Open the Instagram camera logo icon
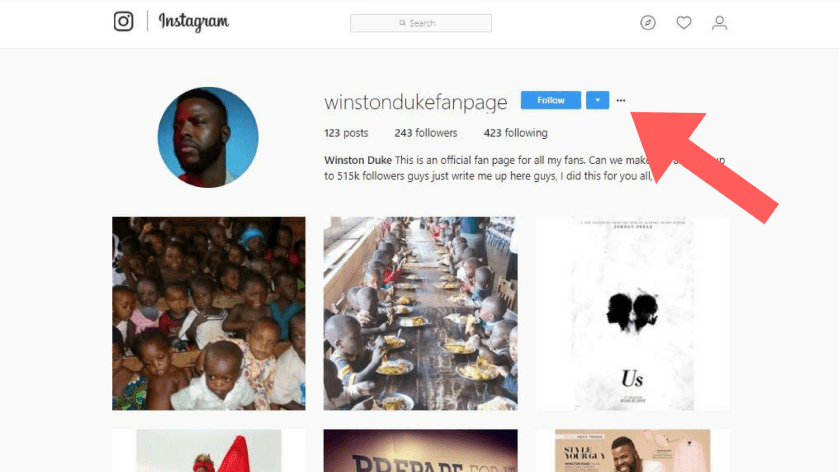Image resolution: width=839 pixels, height=472 pixels. [123, 21]
